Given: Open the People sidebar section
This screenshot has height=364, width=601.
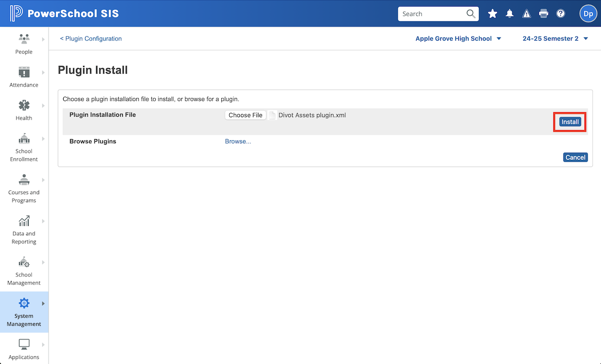Looking at the screenshot, I should [x=24, y=44].
